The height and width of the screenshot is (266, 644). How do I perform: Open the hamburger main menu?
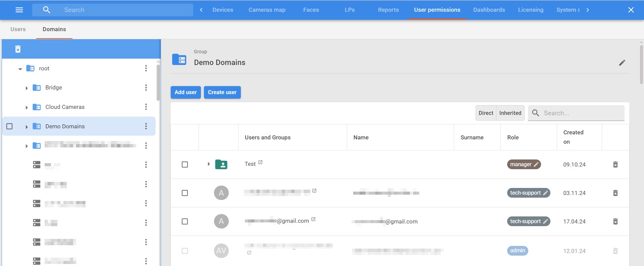click(19, 10)
